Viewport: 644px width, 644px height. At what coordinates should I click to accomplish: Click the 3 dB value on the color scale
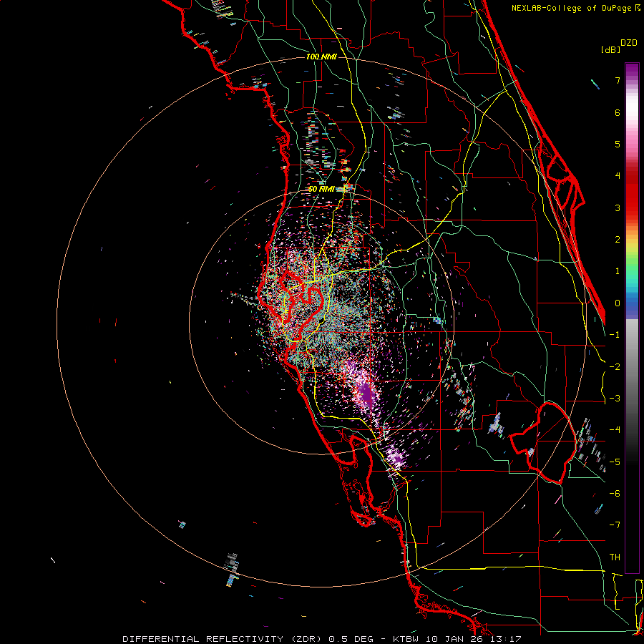point(618,208)
